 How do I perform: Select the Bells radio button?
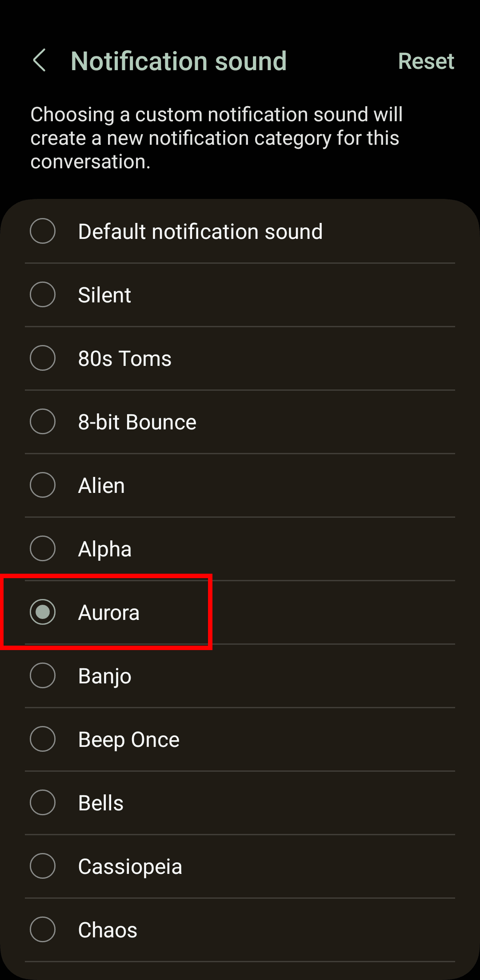[x=43, y=802]
